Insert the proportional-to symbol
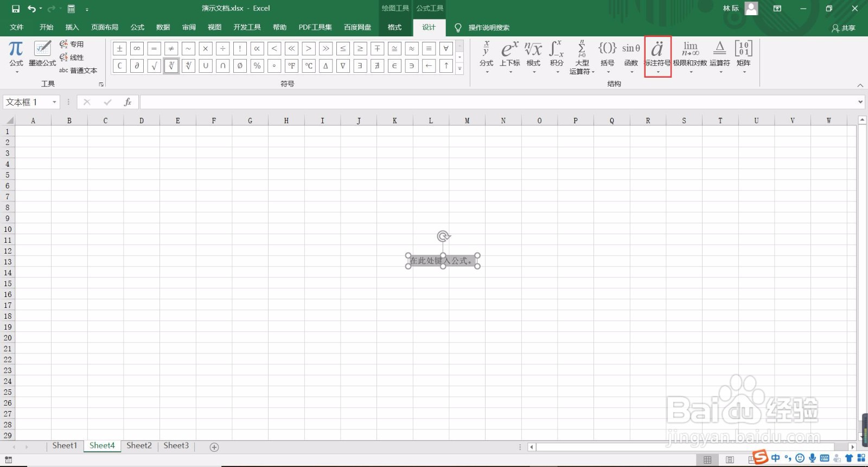Viewport: 868px width, 467px height. 257,49
